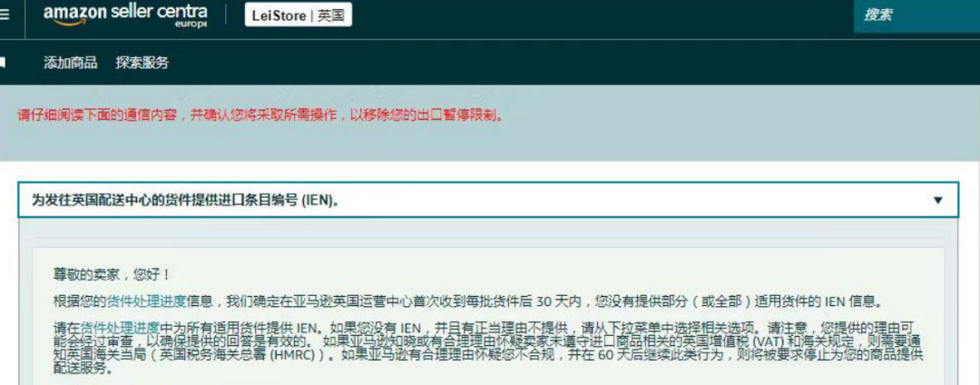Click the Amazon smile arrow under logo
This screenshot has width=980, height=385.
click(x=67, y=23)
